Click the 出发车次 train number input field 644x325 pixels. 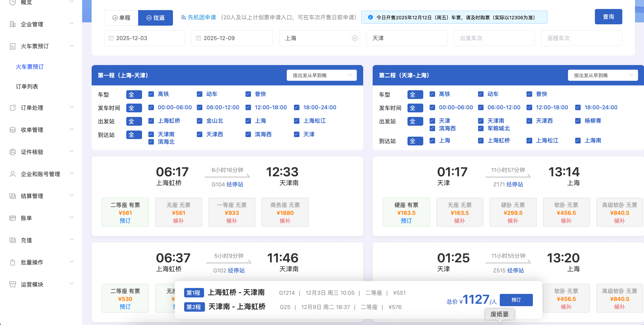(494, 38)
